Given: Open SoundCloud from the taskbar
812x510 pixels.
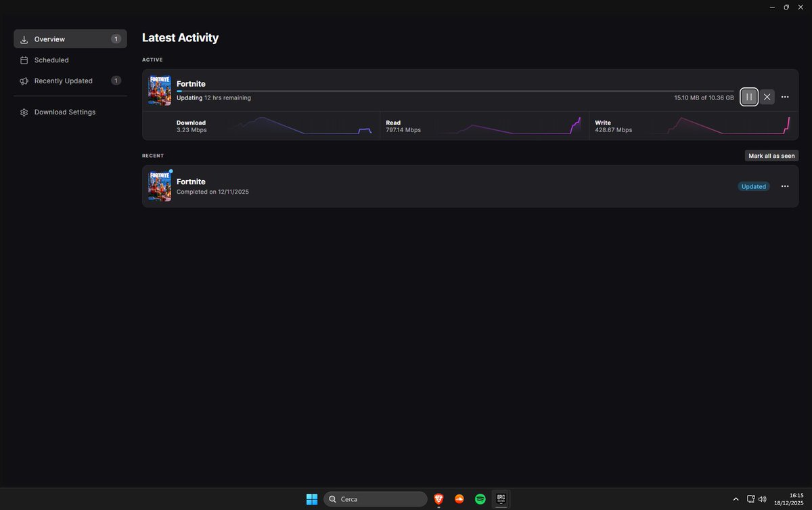Looking at the screenshot, I should point(459,499).
